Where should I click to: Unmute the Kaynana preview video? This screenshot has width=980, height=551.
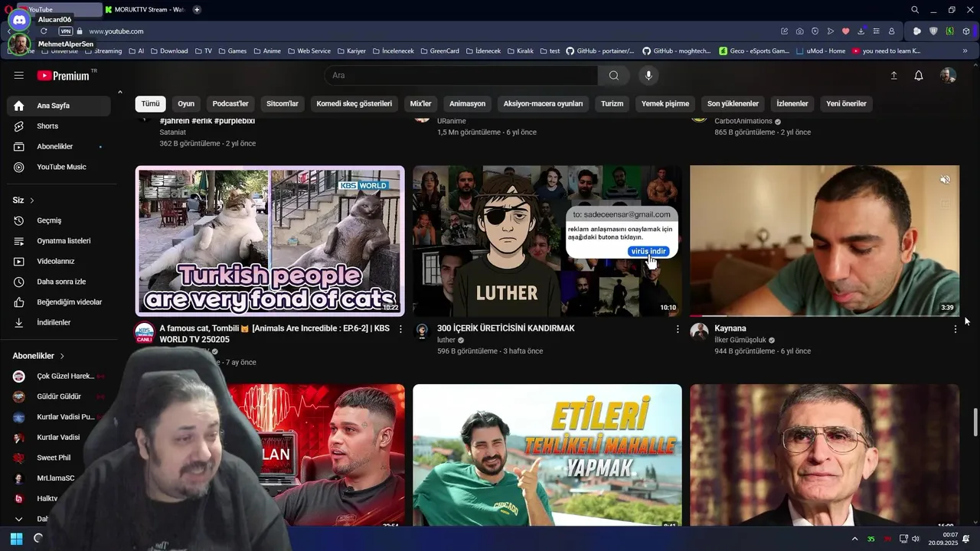(x=945, y=180)
